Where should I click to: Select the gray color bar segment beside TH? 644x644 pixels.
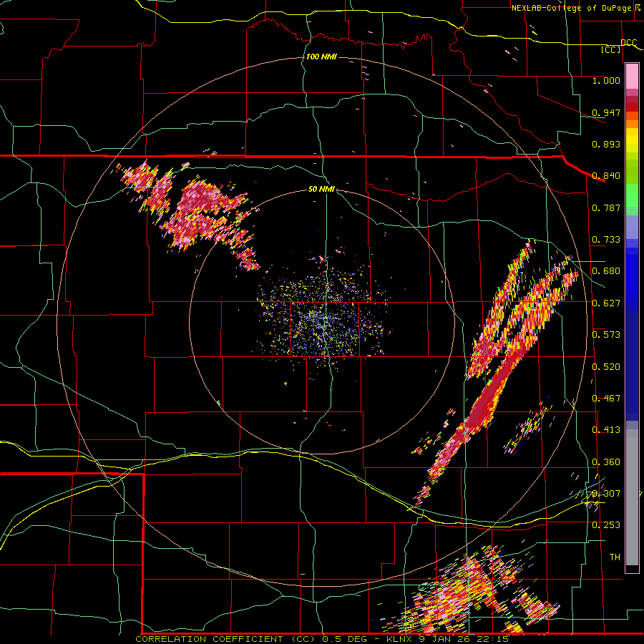click(x=632, y=497)
